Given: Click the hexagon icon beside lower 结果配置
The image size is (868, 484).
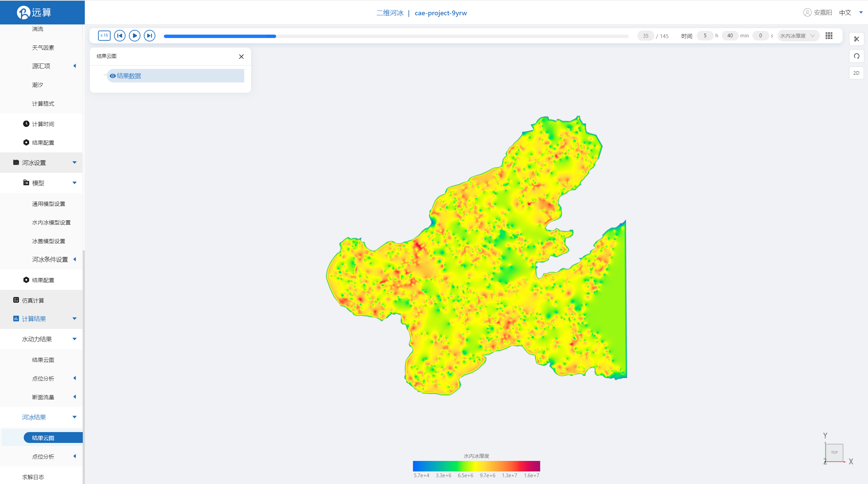Looking at the screenshot, I should 26,280.
